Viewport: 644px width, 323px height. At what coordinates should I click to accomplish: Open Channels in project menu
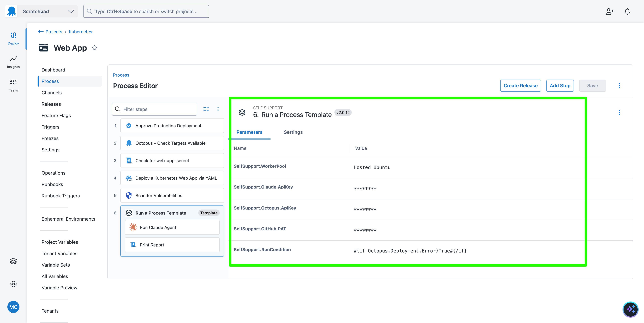(x=51, y=93)
